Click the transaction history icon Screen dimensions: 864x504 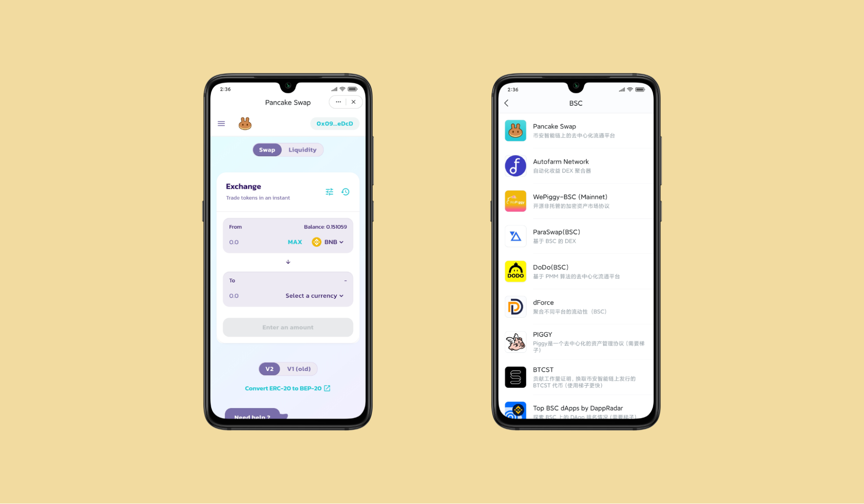point(346,191)
